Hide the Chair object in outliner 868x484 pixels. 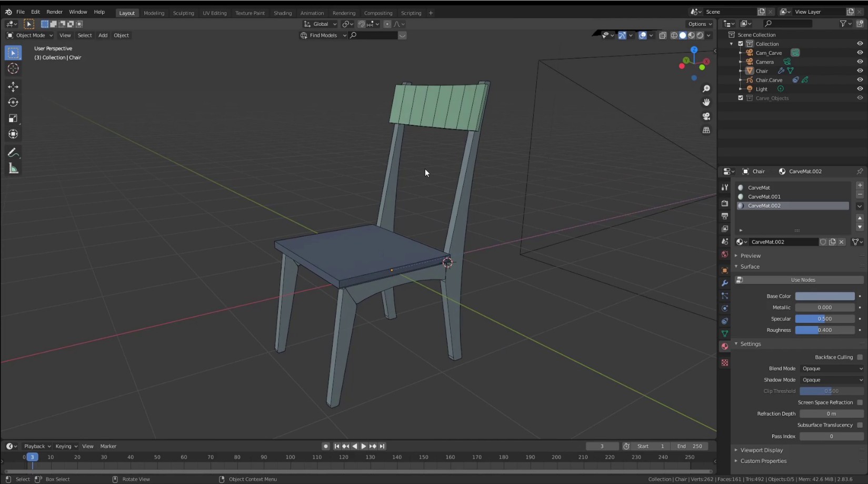pos(860,71)
